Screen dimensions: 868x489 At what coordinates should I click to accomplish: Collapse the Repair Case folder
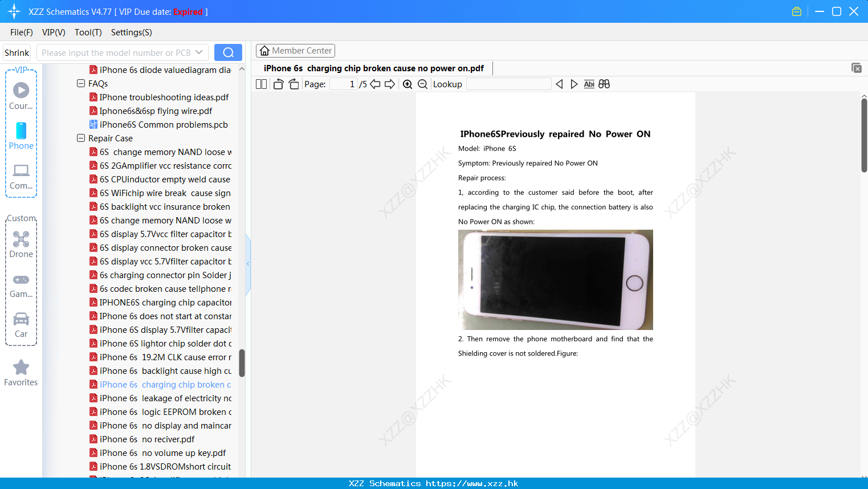pos(81,138)
